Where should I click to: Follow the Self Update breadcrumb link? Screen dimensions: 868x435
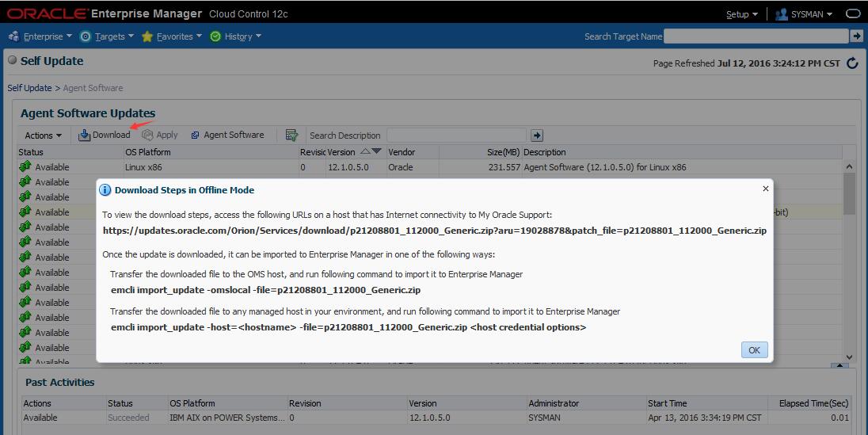[29, 88]
